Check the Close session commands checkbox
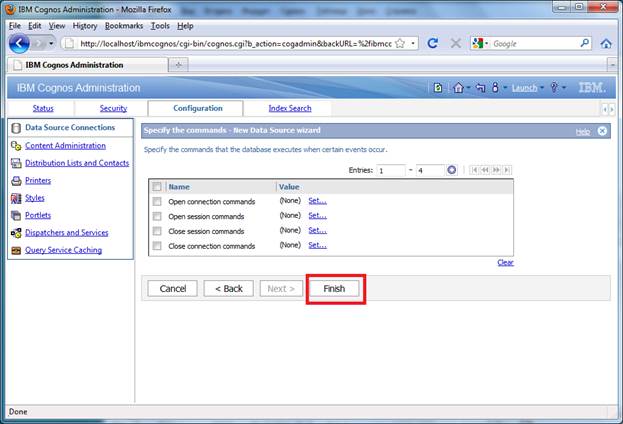The image size is (623, 424). pyautogui.click(x=157, y=231)
